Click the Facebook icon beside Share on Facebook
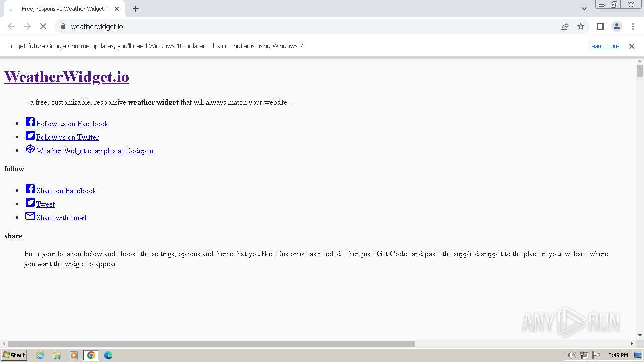This screenshot has height=362, width=644. 30,189
